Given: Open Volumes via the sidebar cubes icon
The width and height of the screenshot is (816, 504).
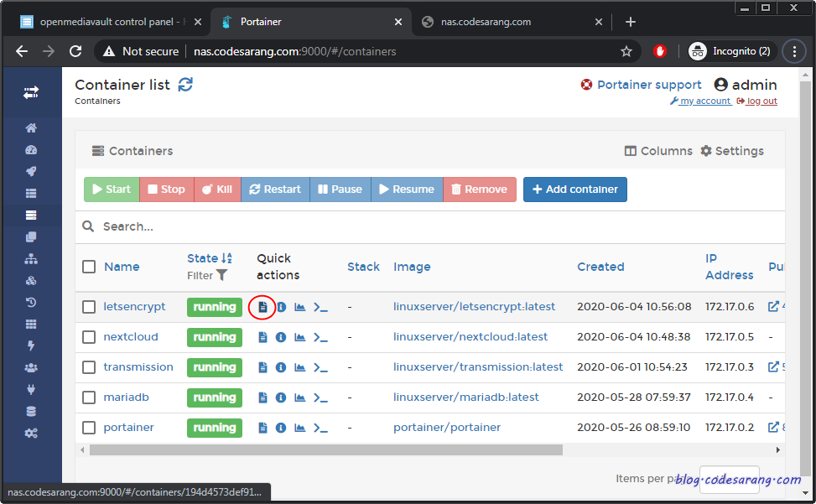Looking at the screenshot, I should pyautogui.click(x=31, y=280).
